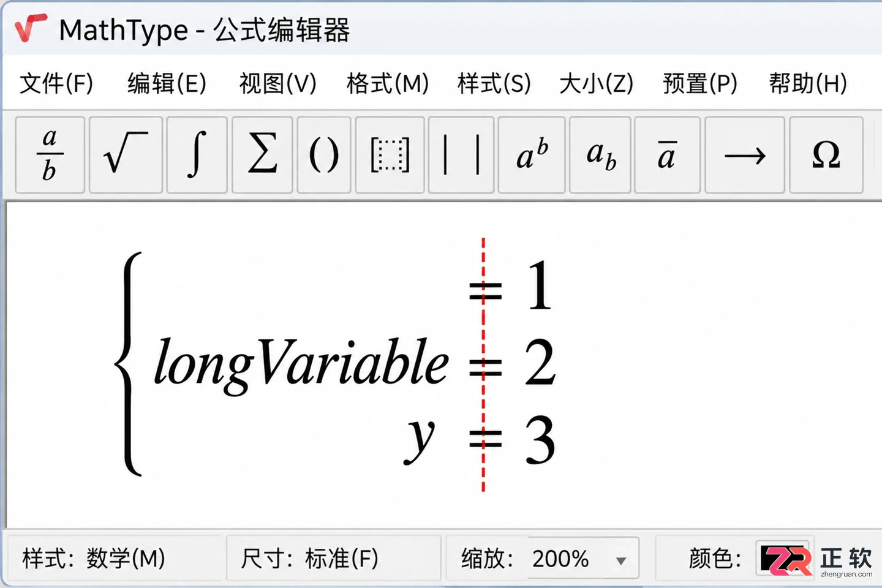The image size is (882, 588).
Task: Open the arrow symbols palette
Action: coord(745,155)
